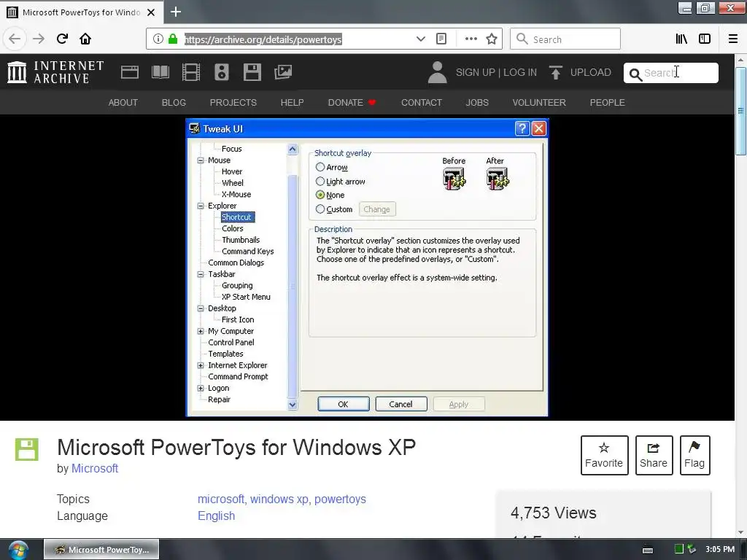Image resolution: width=747 pixels, height=560 pixels.
Task: Click OK in Tweak UI dialog
Action: click(344, 404)
